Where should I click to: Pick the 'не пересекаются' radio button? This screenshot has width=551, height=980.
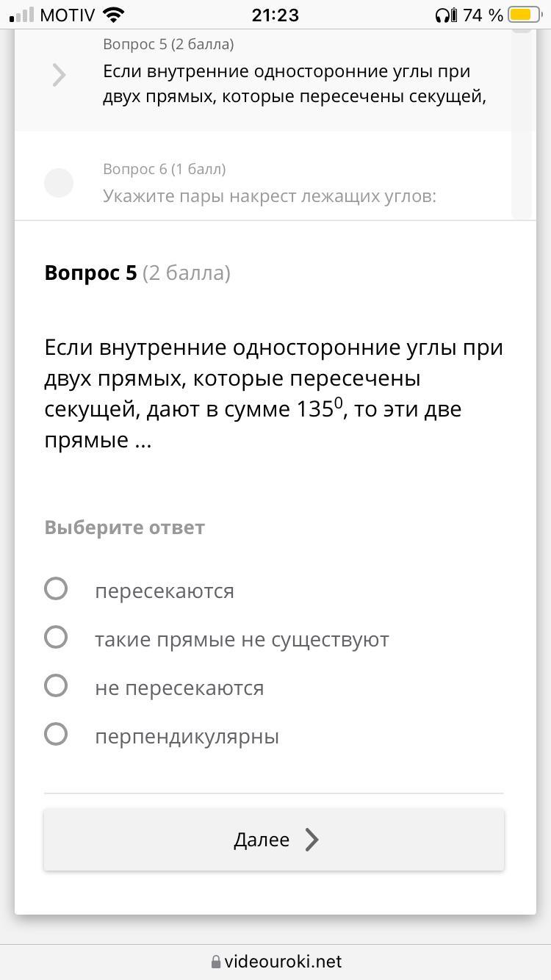tap(56, 686)
